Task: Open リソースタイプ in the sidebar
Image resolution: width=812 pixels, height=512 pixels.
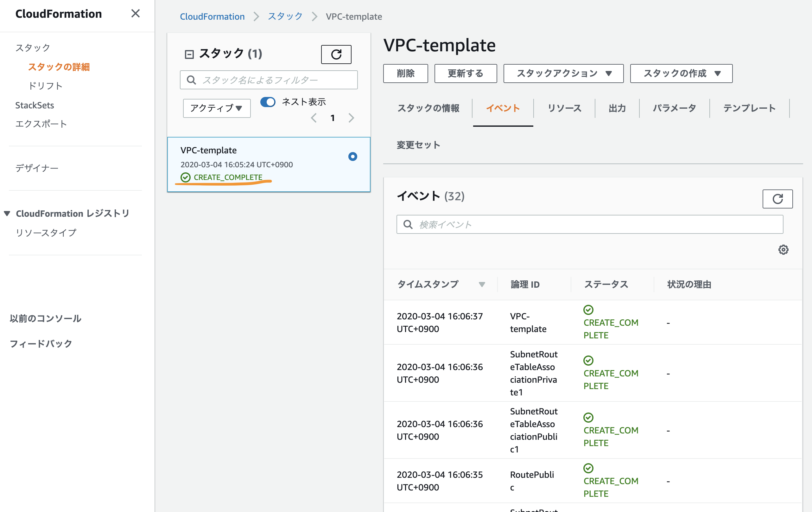Action: click(46, 233)
